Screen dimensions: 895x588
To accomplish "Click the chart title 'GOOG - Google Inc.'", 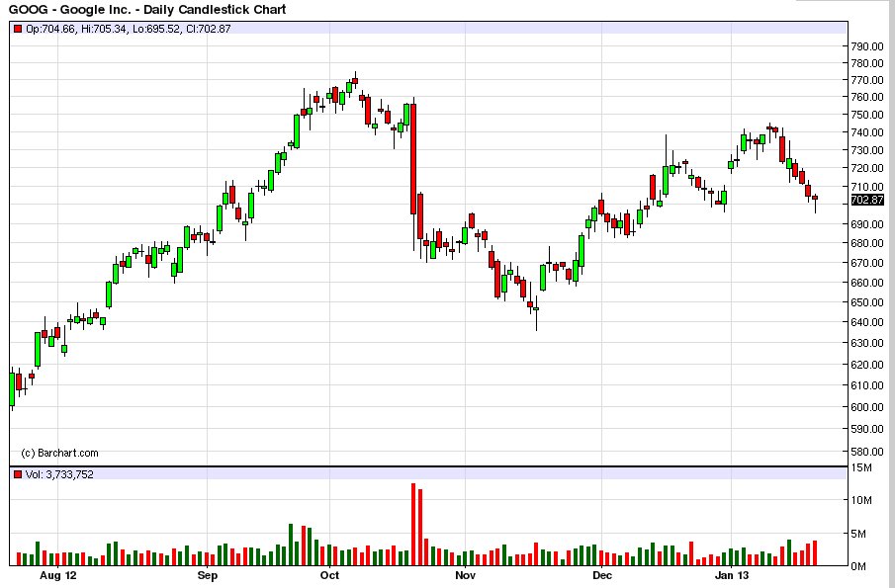I will point(68,10).
